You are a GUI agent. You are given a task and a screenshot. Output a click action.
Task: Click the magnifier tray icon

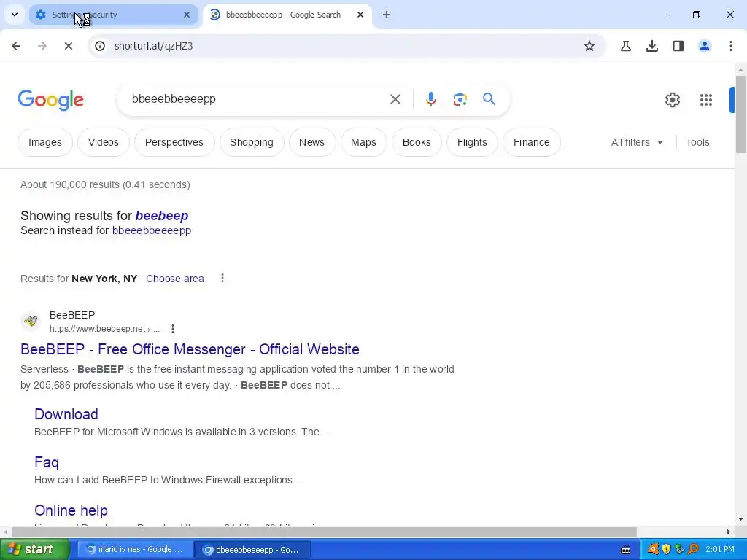693,550
